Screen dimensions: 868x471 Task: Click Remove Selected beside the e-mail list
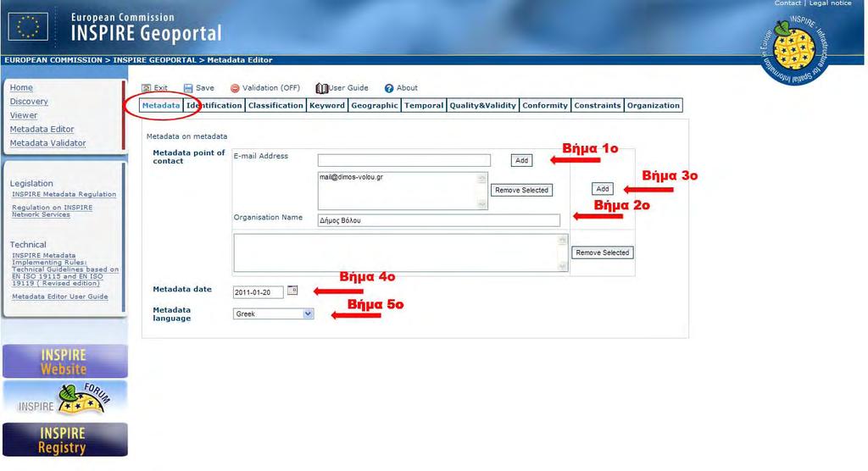(x=521, y=190)
